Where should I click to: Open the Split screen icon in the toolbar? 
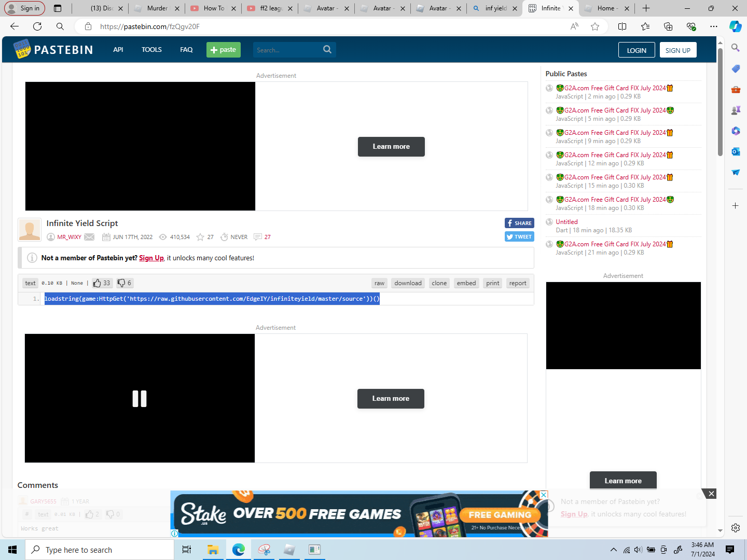[622, 26]
